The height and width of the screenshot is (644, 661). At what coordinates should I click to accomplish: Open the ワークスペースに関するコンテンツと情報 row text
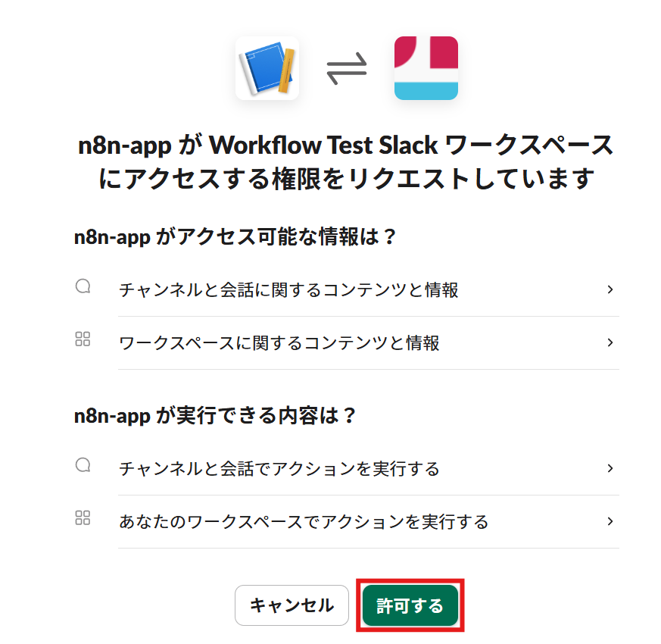pos(279,343)
